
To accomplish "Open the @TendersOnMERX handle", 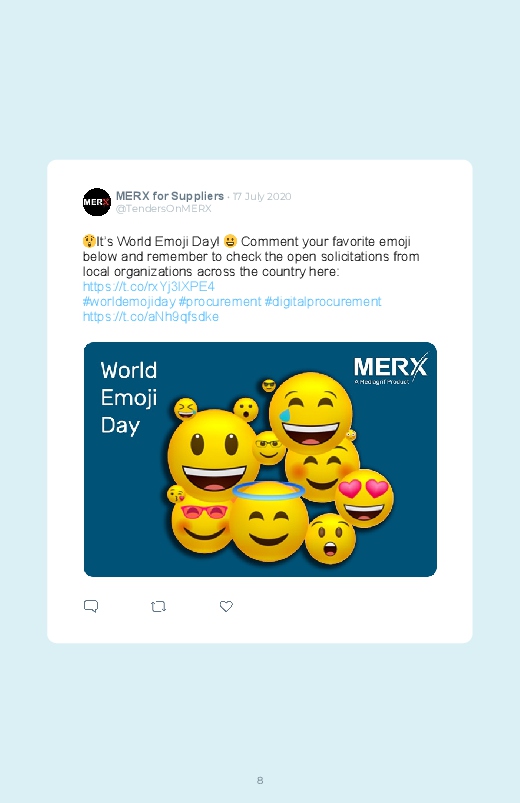I will [163, 208].
